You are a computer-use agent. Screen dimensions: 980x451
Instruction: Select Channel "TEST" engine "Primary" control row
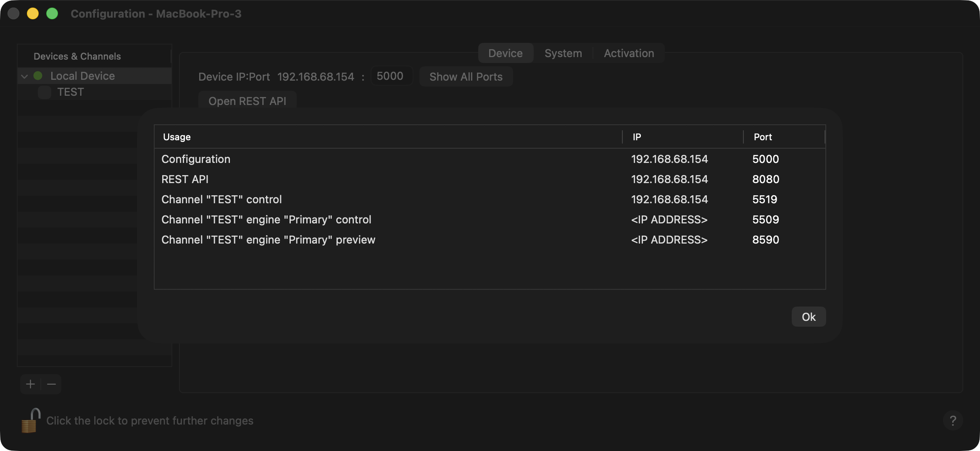point(490,220)
